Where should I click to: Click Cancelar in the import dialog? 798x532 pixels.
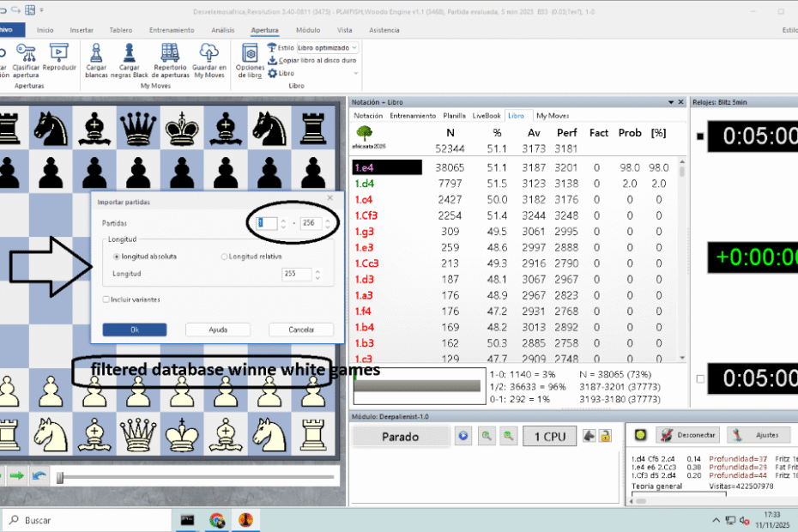(301, 329)
